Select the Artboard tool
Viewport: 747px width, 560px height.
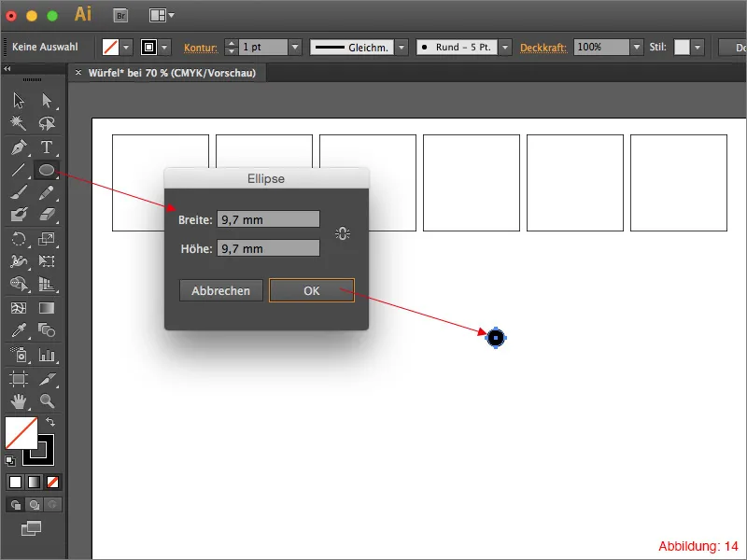coord(19,379)
